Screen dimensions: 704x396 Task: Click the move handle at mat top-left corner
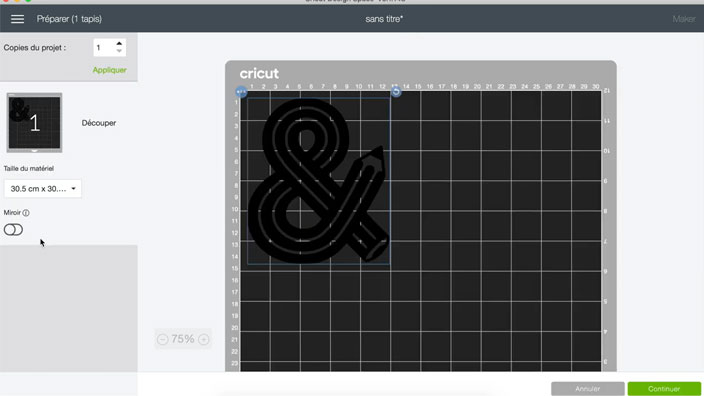[241, 92]
